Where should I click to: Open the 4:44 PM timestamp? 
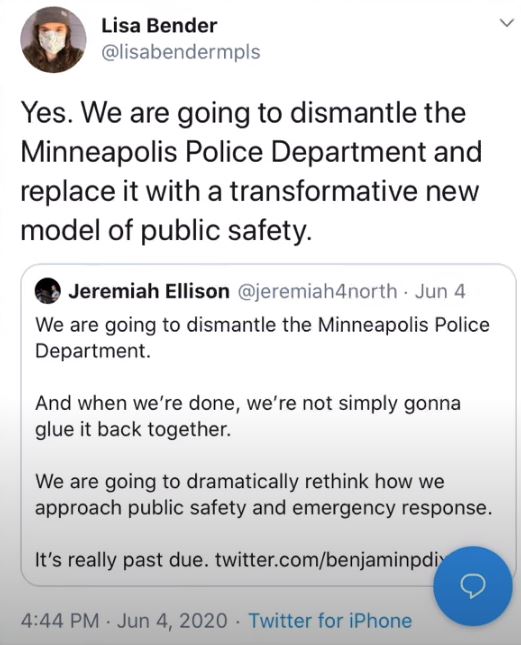click(60, 620)
